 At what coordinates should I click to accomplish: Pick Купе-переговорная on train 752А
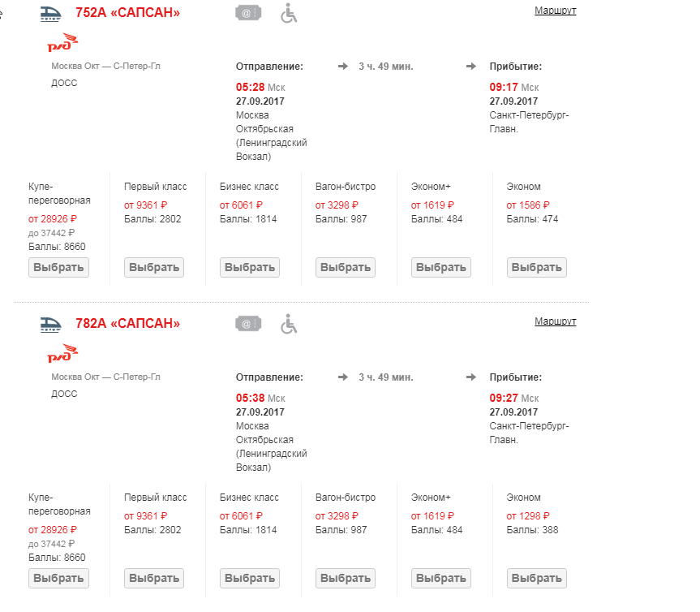point(58,267)
